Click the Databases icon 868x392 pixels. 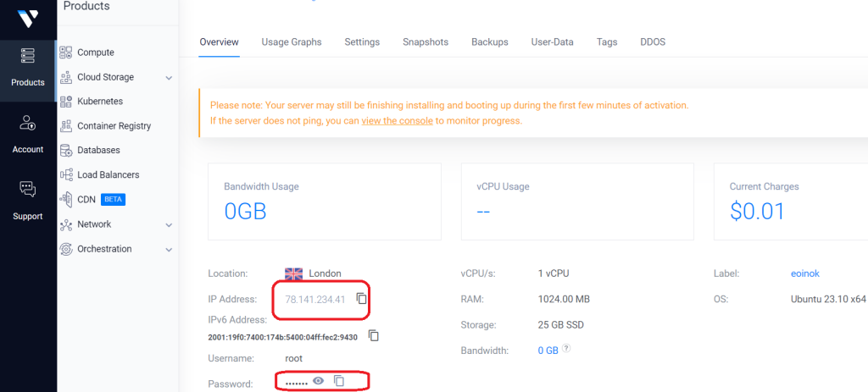[x=66, y=150]
